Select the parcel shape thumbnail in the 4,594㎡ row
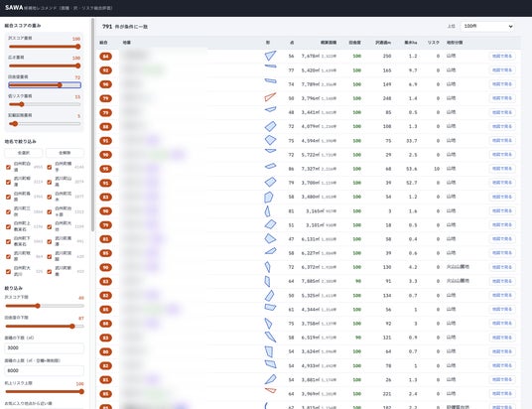532x409 pixels. pyautogui.click(x=270, y=140)
